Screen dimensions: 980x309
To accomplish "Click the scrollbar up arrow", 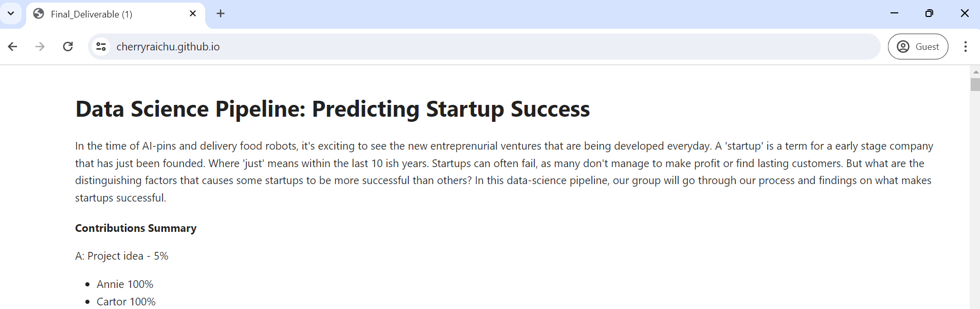I will tap(975, 72).
